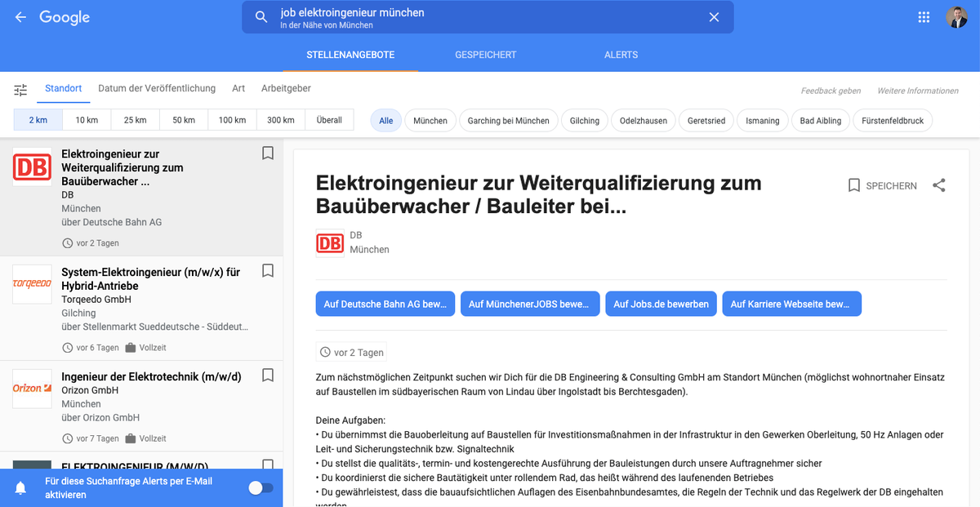The width and height of the screenshot is (980, 507).
Task: Select the Standort filter tab
Action: click(x=63, y=88)
